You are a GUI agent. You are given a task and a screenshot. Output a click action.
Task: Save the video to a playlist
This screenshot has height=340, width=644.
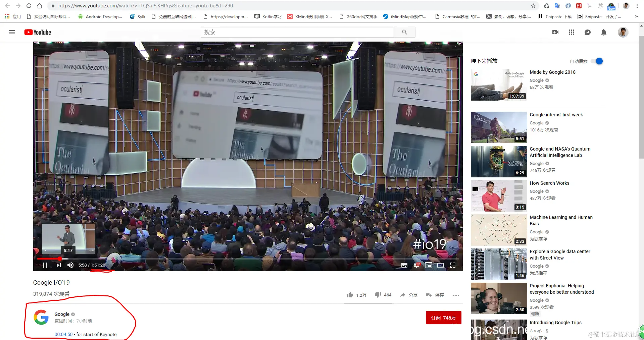(435, 295)
